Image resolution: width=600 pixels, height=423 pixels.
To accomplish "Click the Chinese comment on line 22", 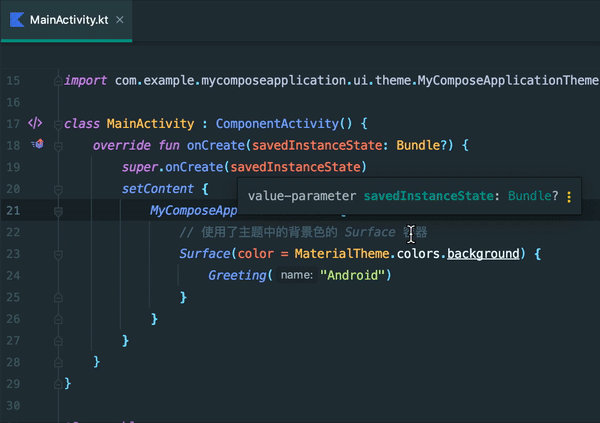I will point(303,232).
